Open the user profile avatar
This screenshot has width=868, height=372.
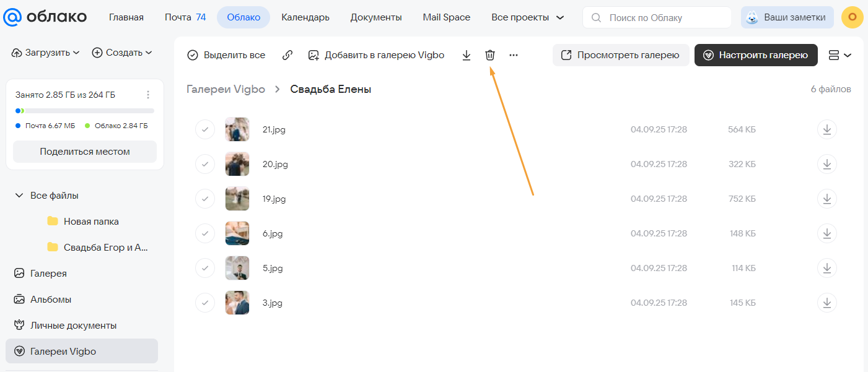point(853,17)
